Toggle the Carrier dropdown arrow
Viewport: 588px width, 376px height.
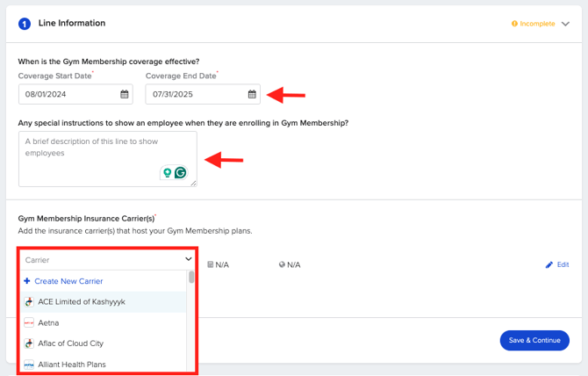[188, 260]
